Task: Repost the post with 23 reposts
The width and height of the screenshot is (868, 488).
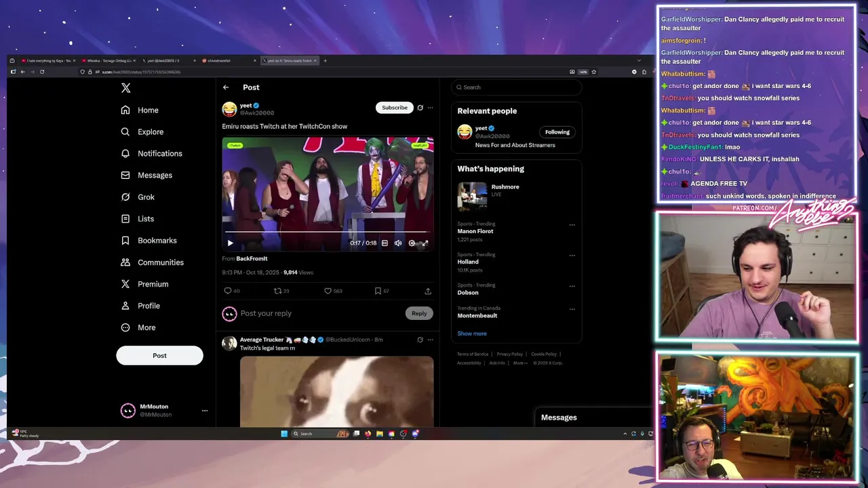Action: (277, 291)
